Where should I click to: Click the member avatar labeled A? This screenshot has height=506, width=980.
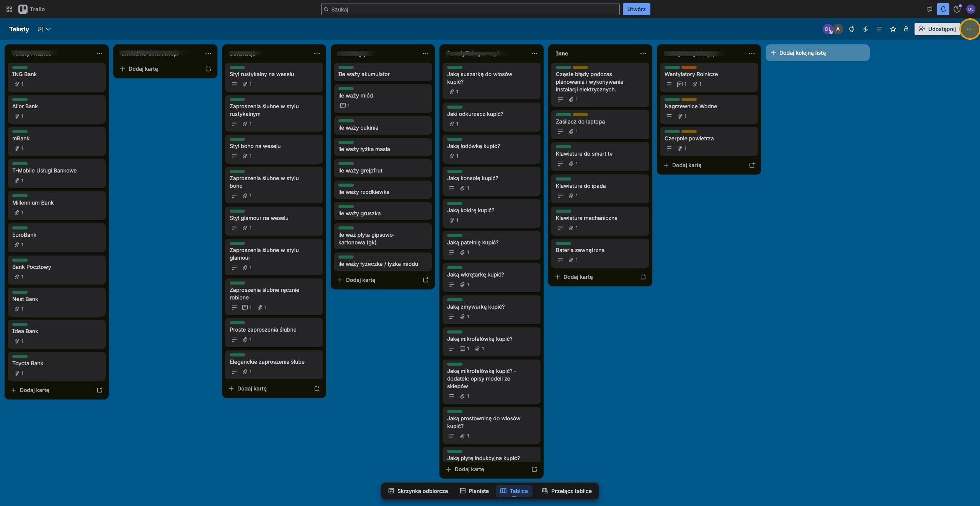[x=838, y=29]
